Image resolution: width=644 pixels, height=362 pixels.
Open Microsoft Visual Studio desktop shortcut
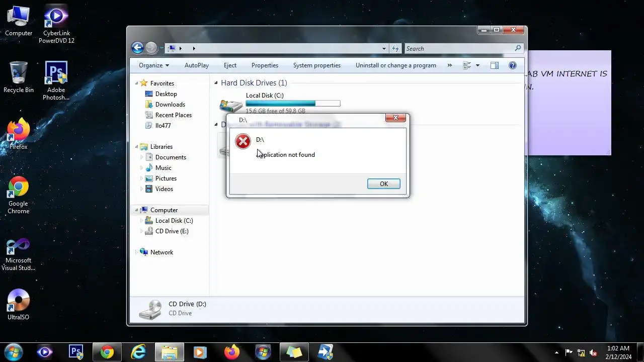pyautogui.click(x=19, y=254)
